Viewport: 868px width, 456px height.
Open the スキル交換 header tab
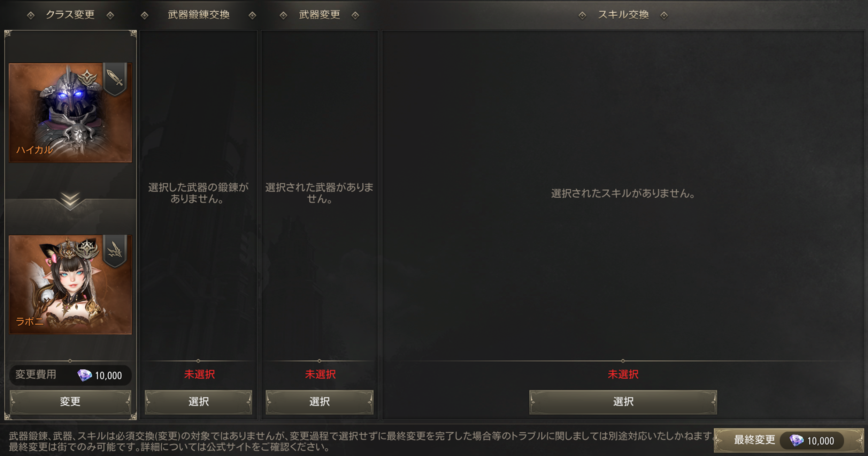[x=623, y=15]
